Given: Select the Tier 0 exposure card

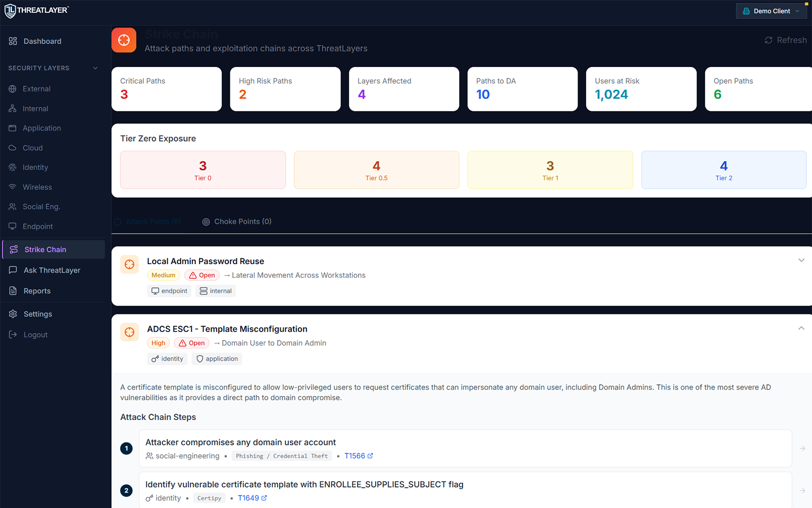Looking at the screenshot, I should [202, 170].
